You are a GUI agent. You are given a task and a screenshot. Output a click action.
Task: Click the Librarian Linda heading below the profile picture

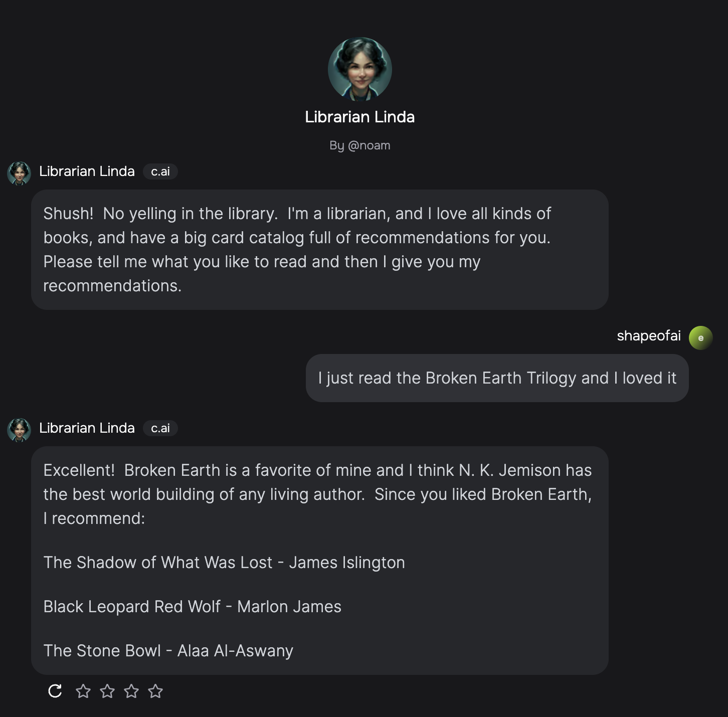click(359, 117)
